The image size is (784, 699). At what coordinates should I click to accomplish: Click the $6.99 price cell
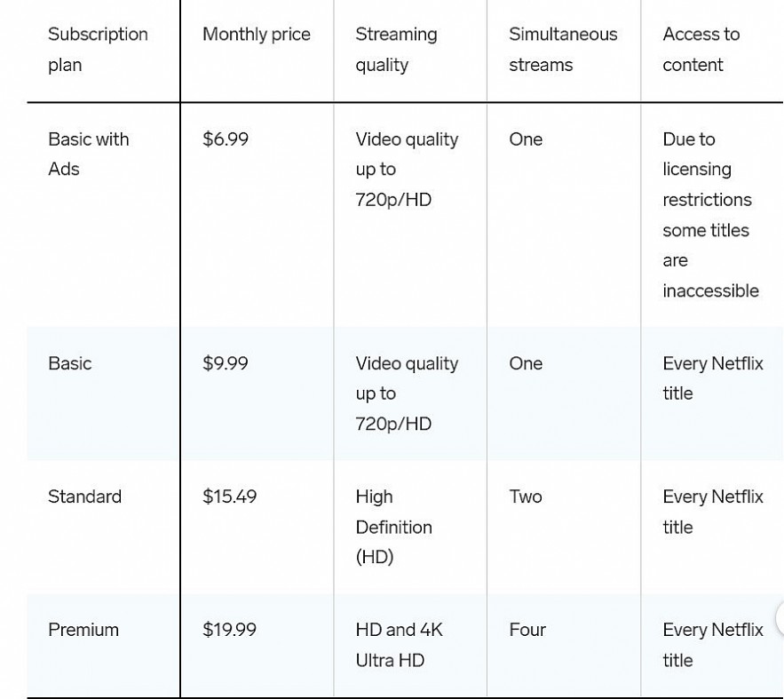pos(226,139)
